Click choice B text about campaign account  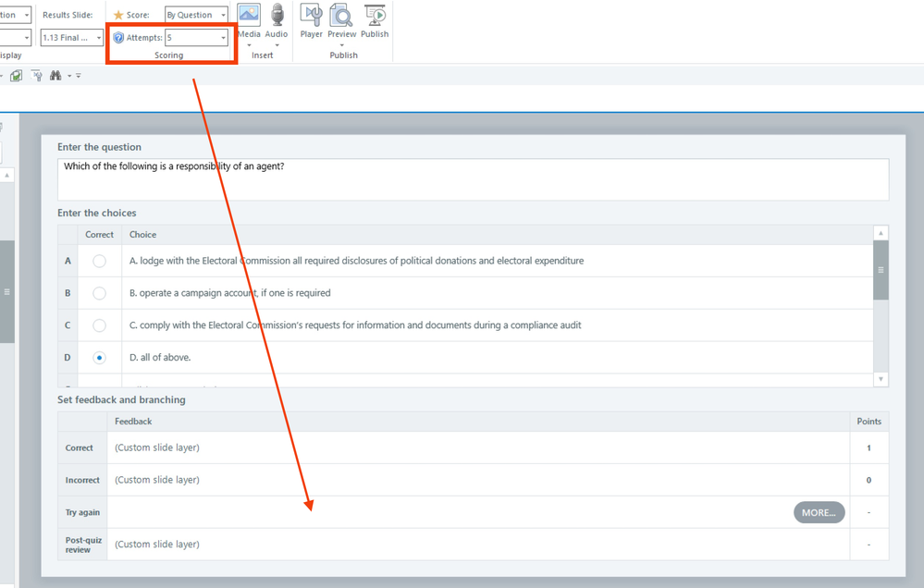[x=229, y=293]
